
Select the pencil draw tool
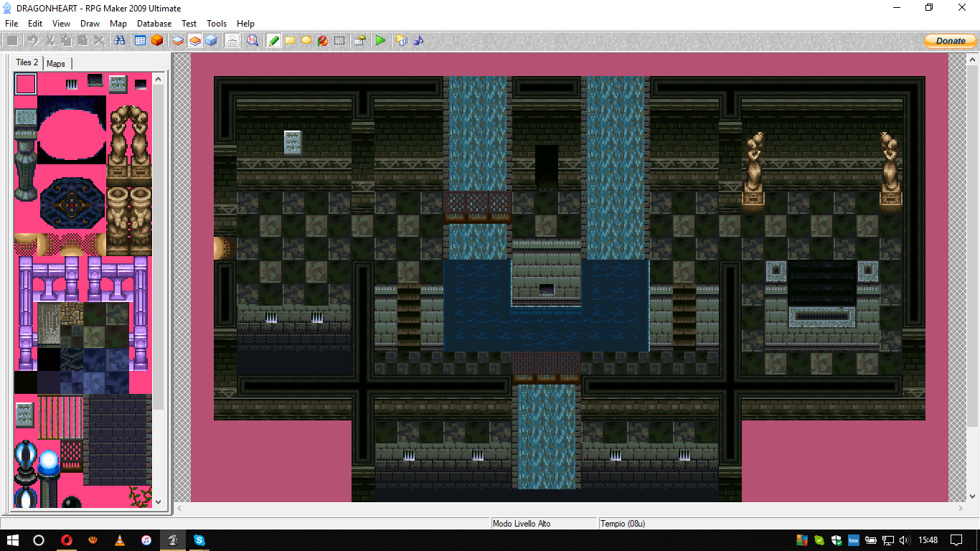pos(273,41)
